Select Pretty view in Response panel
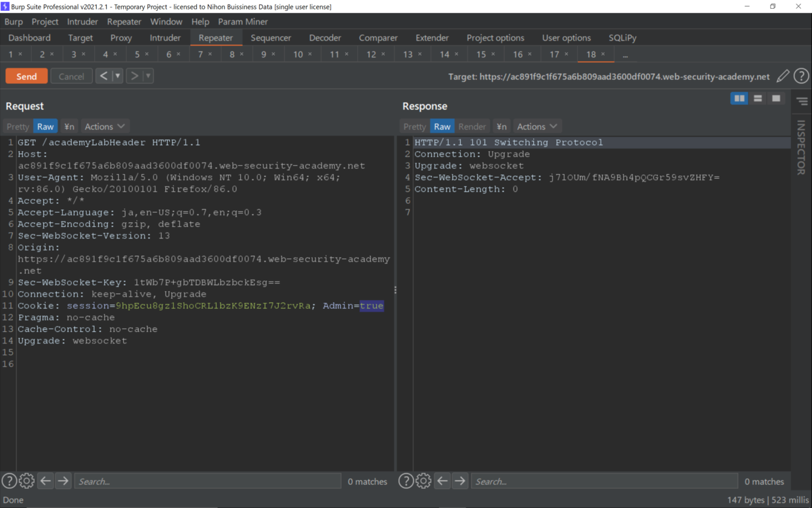Image resolution: width=812 pixels, height=508 pixels. click(x=414, y=127)
